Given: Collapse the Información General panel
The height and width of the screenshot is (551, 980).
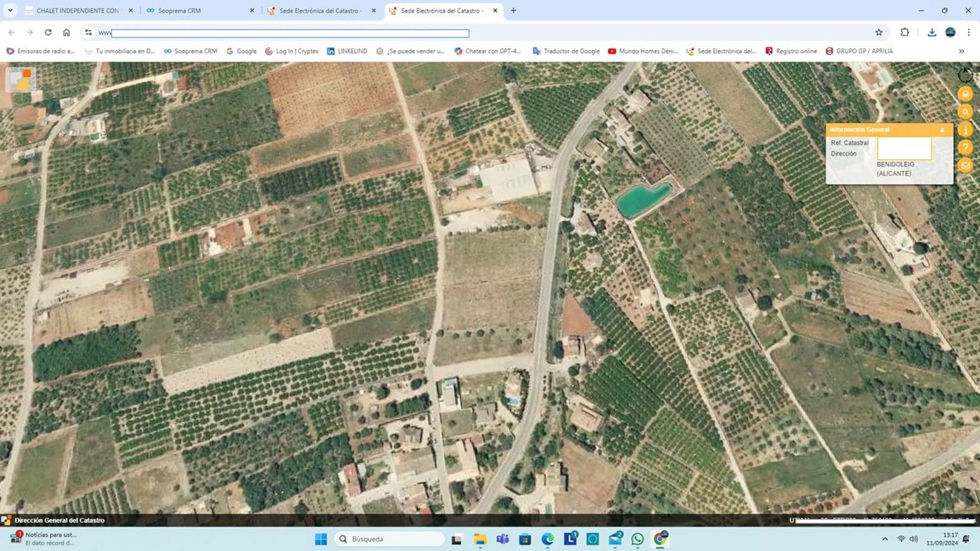Looking at the screenshot, I should 942,130.
